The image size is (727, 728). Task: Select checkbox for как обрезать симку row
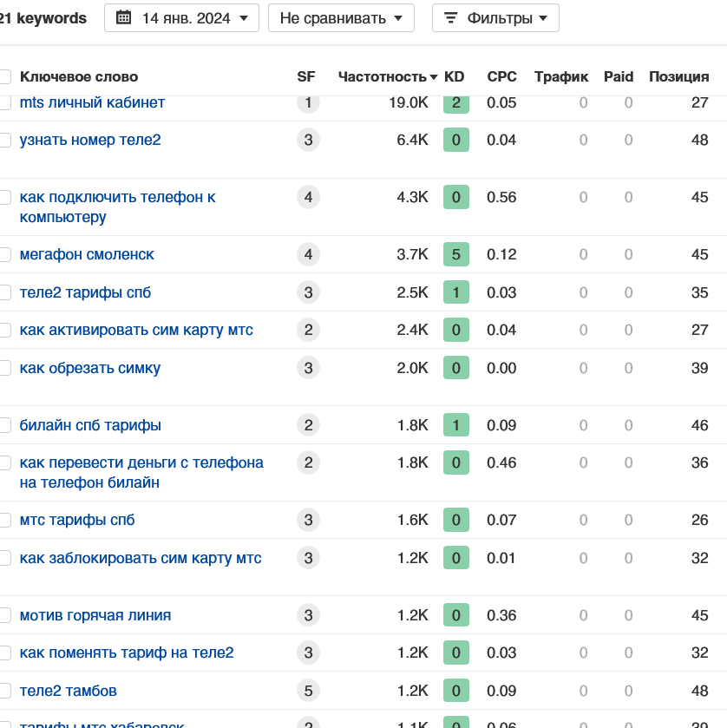[x=4, y=368]
